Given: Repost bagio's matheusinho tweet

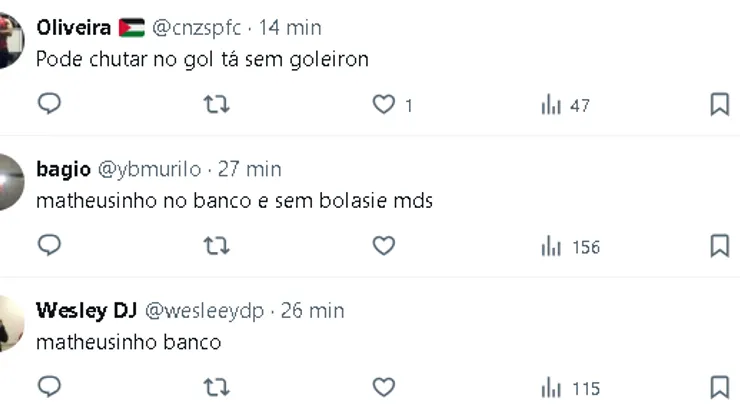Looking at the screenshot, I should tap(216, 245).
